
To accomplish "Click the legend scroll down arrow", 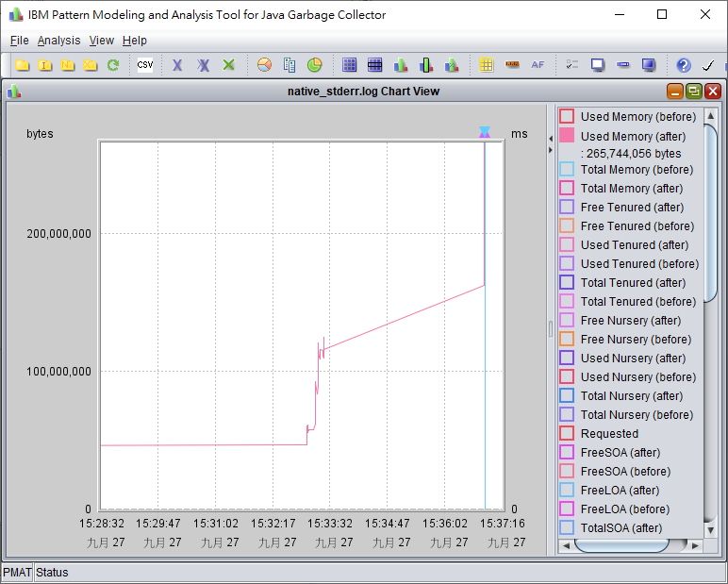I will click(710, 529).
